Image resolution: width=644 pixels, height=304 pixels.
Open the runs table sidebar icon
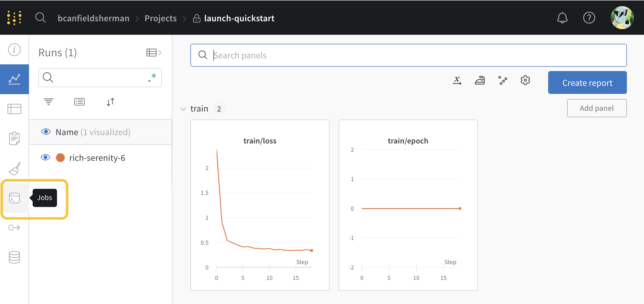[14, 109]
